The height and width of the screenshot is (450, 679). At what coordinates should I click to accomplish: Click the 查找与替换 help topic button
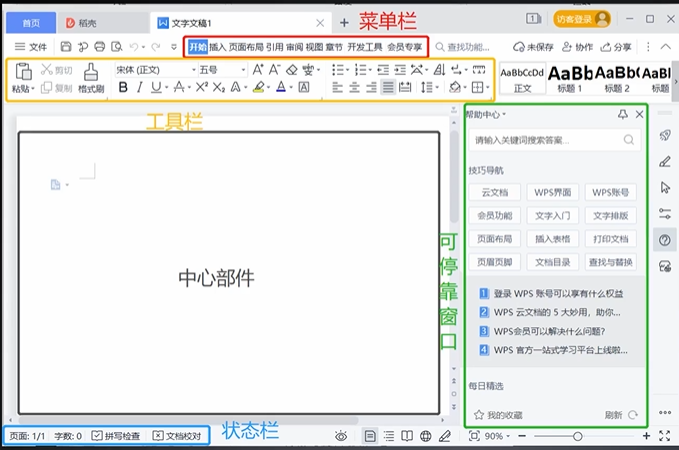click(611, 262)
